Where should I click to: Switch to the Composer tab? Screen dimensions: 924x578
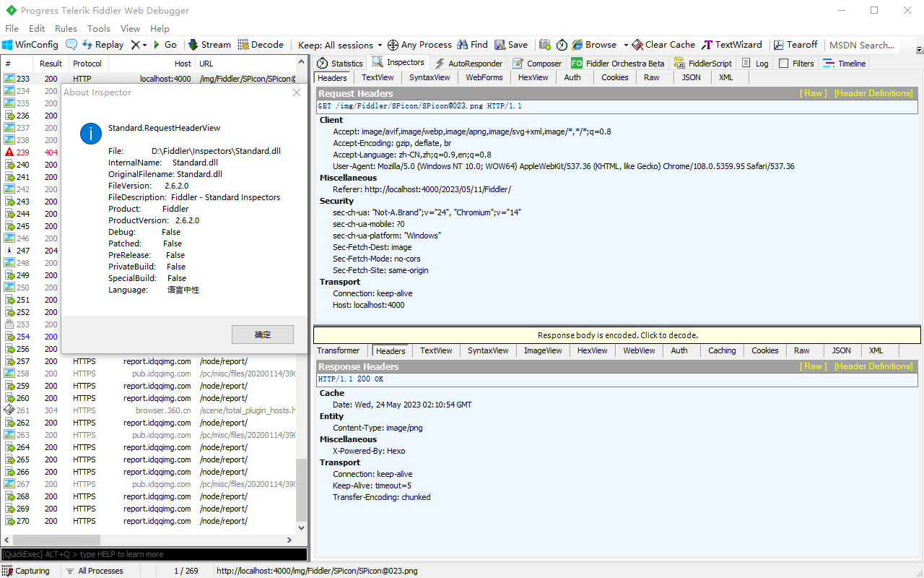click(536, 64)
